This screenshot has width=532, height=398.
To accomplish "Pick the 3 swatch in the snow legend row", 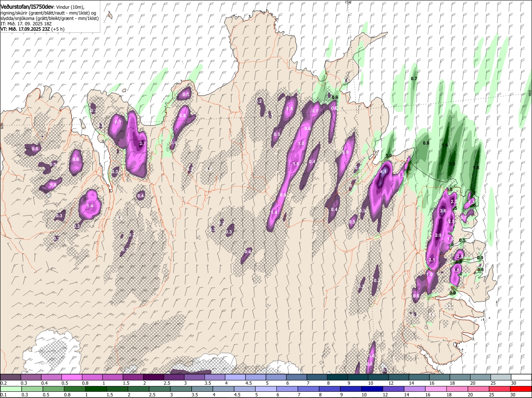I will point(194,377).
